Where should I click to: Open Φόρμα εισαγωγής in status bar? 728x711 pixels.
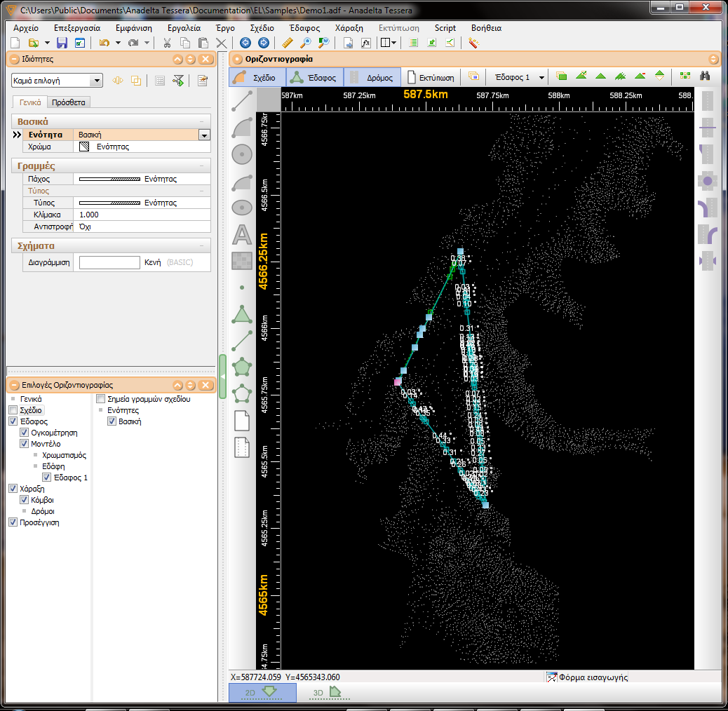pyautogui.click(x=587, y=677)
